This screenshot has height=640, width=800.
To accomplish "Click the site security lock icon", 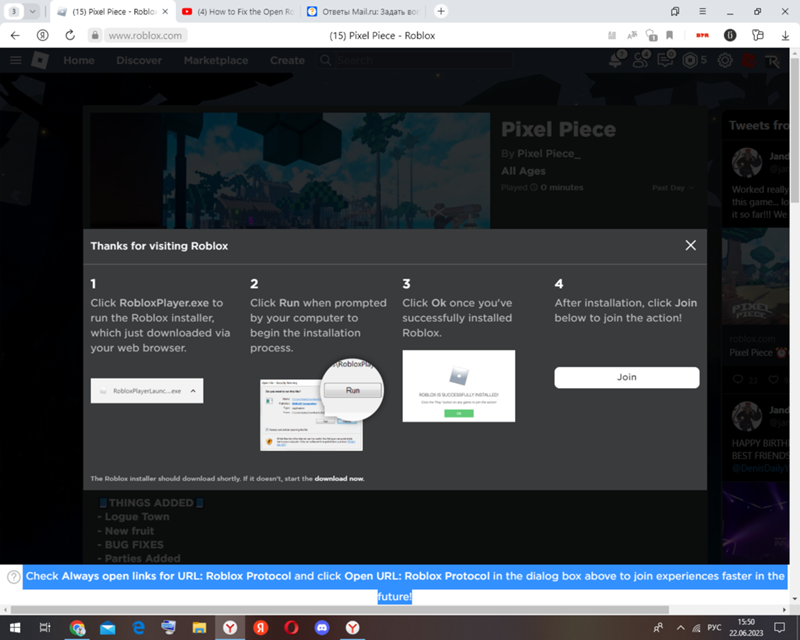I will 94,35.
